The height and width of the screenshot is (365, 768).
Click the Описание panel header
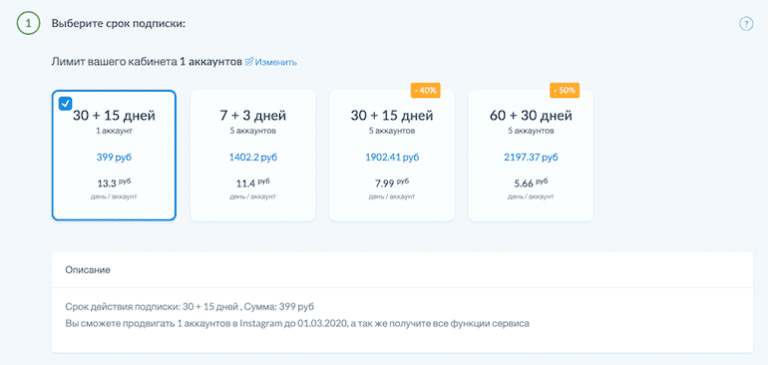(402, 270)
